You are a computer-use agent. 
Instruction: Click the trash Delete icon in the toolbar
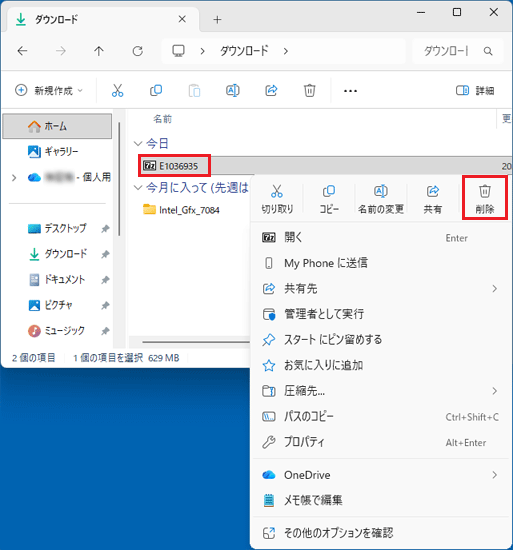[x=309, y=90]
